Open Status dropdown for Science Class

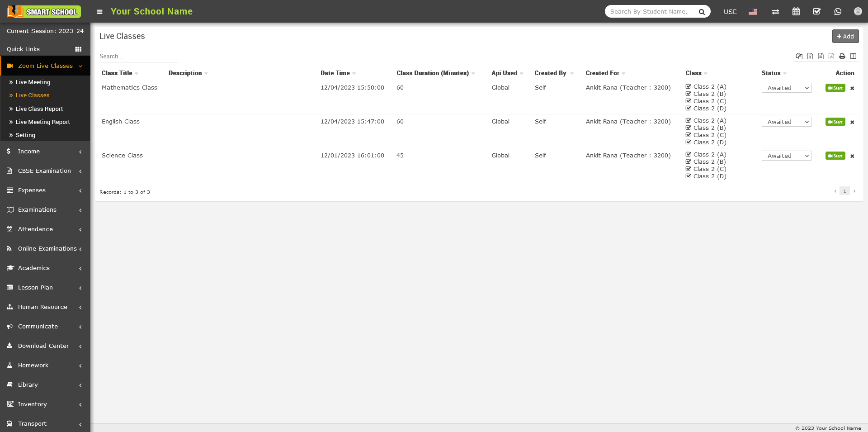[x=786, y=156]
